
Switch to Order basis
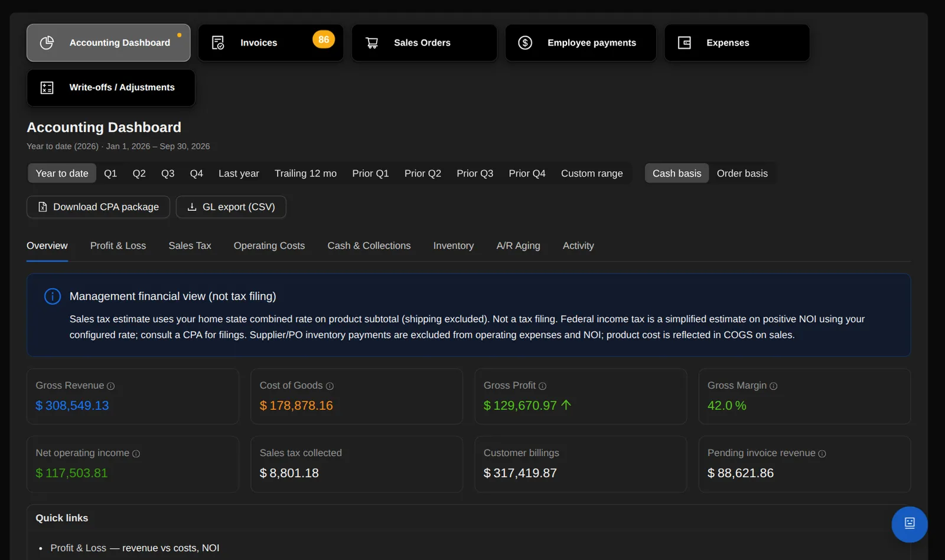tap(742, 173)
